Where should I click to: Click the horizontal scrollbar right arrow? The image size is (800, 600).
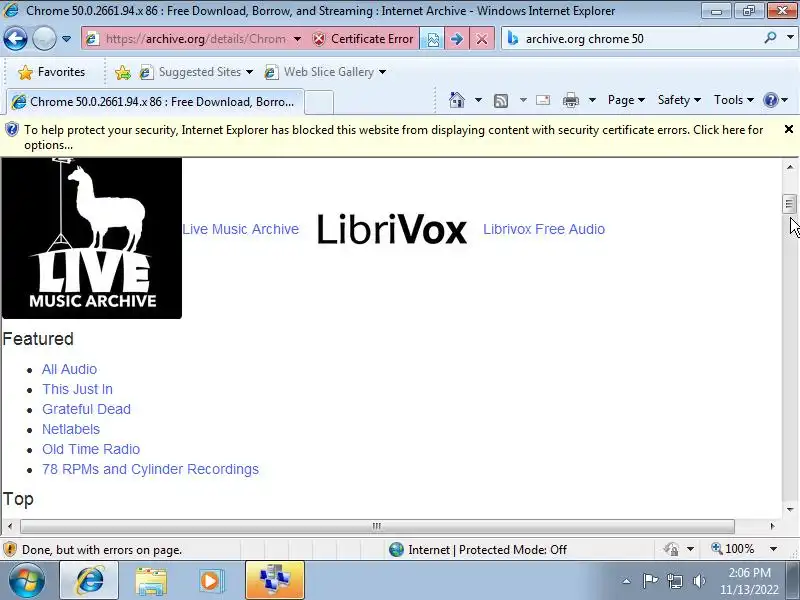pos(772,526)
